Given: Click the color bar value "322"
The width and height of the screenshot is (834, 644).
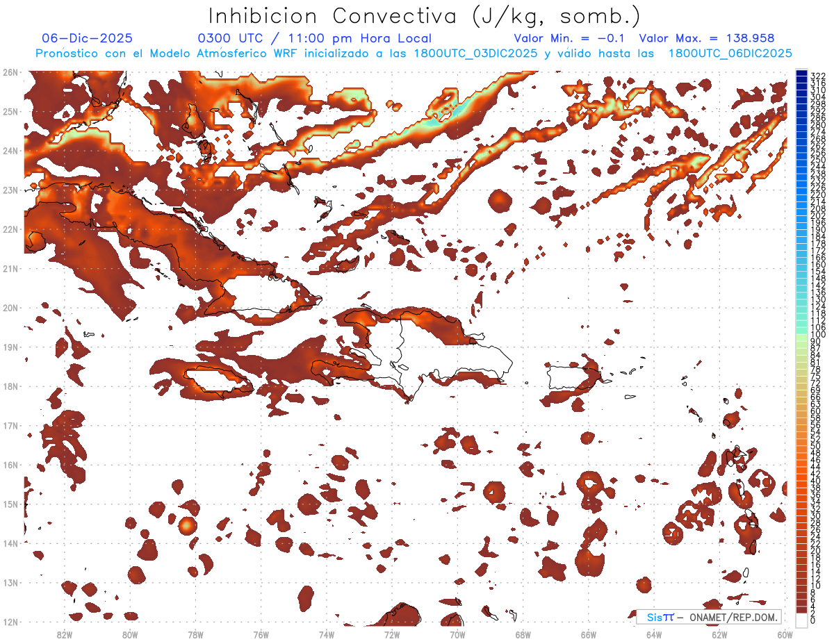Looking at the screenshot, I should click(x=817, y=76).
